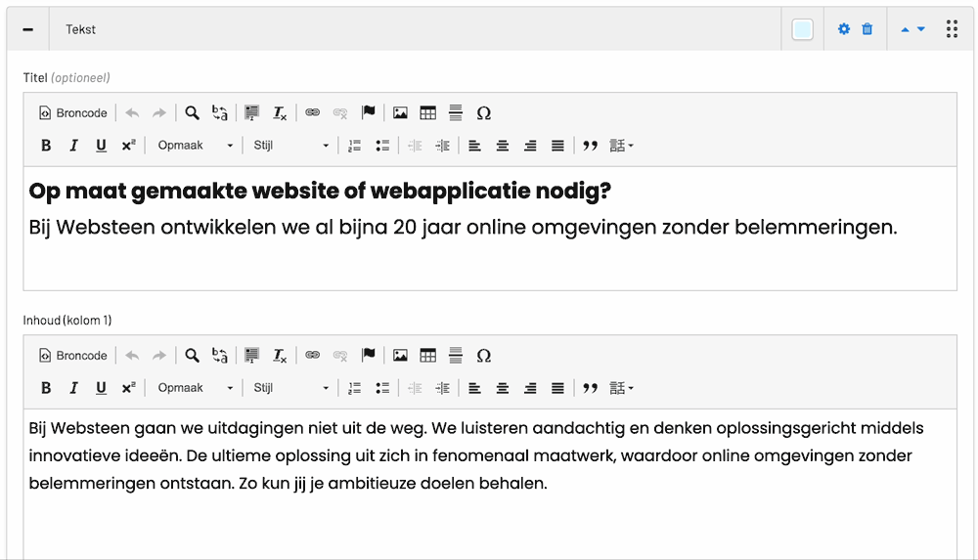Screen dimensions: 978x560
Task: Open Find magnifier in Inhoud editor
Action: 192,356
